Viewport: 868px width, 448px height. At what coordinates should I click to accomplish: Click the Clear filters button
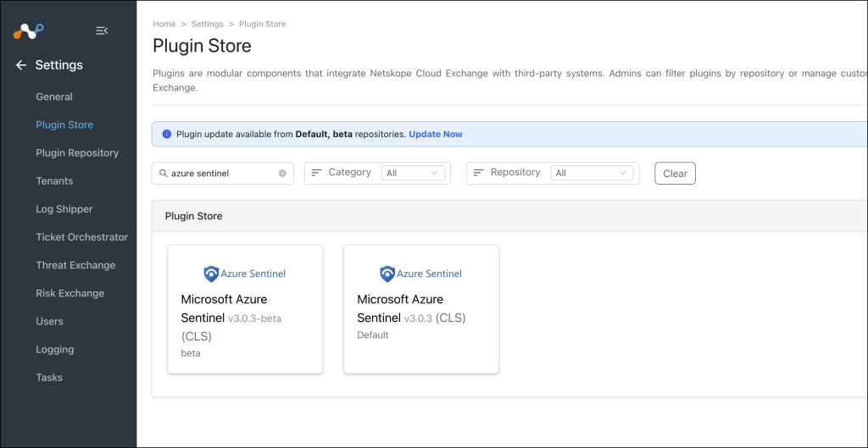675,173
